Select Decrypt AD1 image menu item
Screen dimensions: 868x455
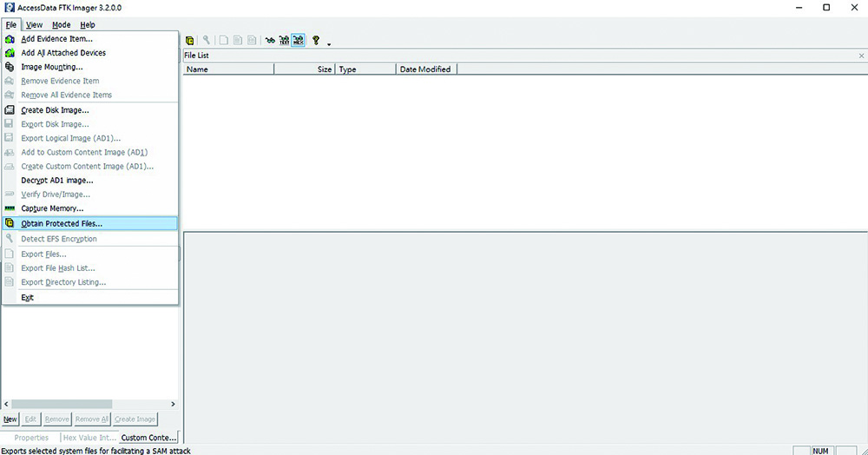(90, 181)
